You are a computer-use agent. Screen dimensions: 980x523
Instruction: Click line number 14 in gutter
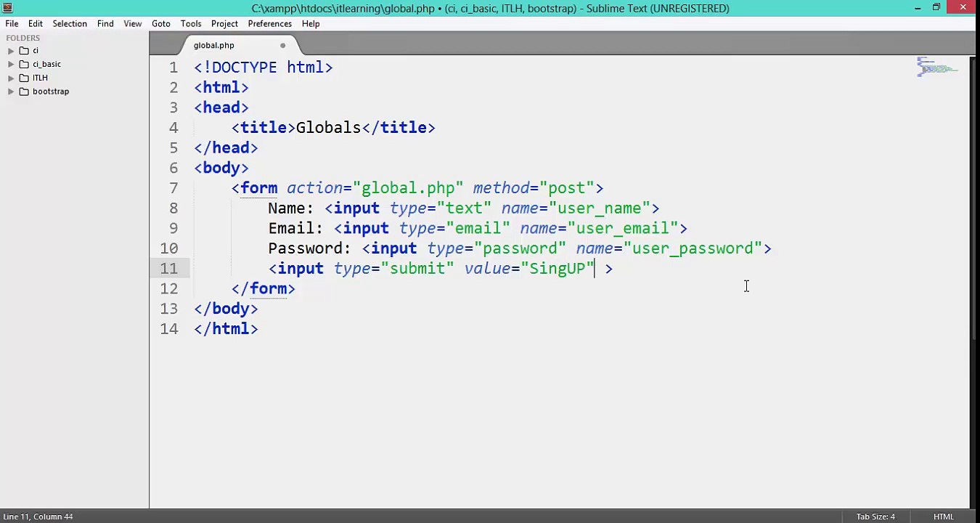(x=168, y=329)
